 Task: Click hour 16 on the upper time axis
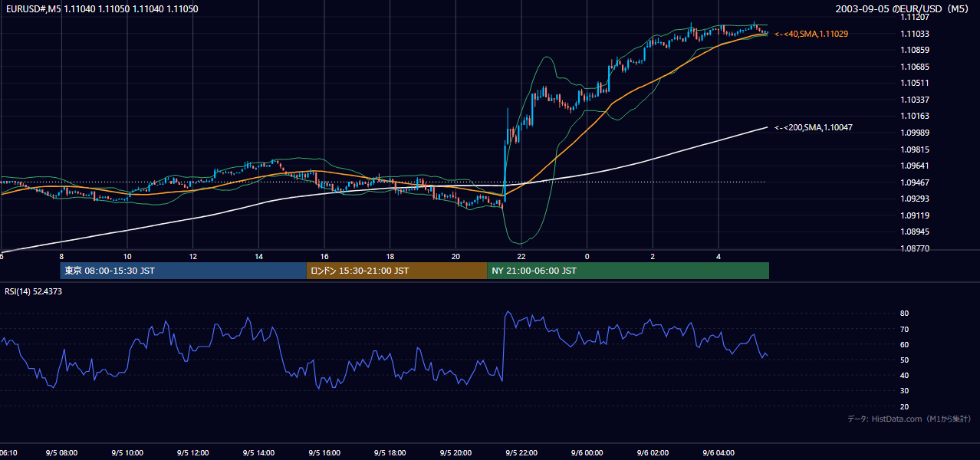tap(324, 256)
